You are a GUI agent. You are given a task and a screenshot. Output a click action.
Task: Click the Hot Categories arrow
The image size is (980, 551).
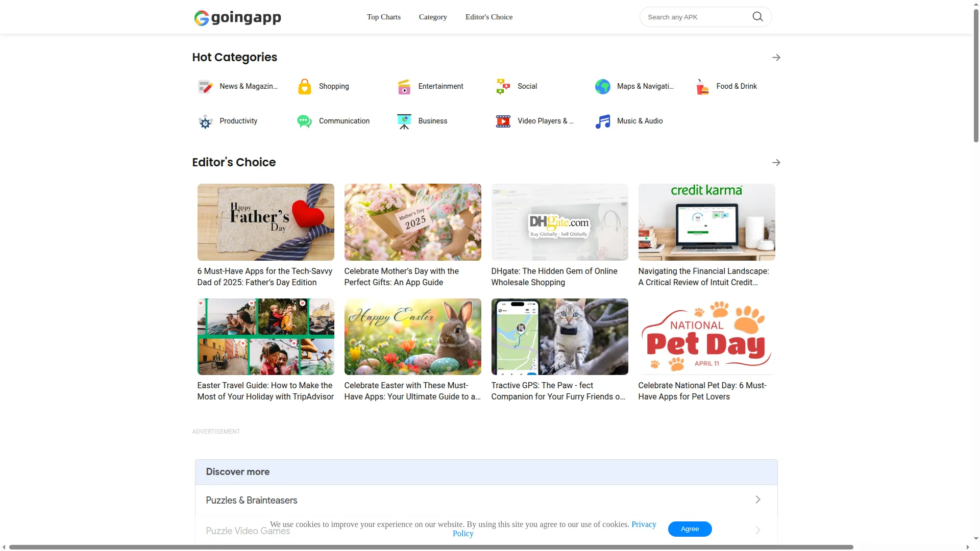click(x=776, y=58)
